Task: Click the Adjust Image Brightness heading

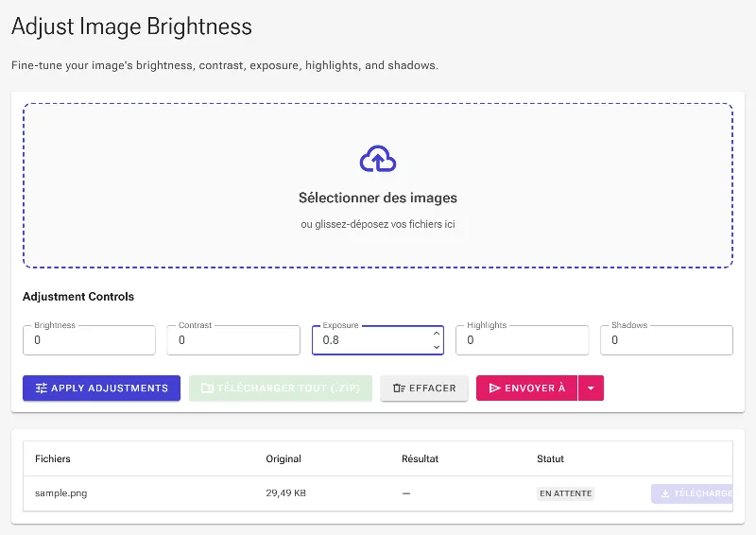Action: pos(131,26)
